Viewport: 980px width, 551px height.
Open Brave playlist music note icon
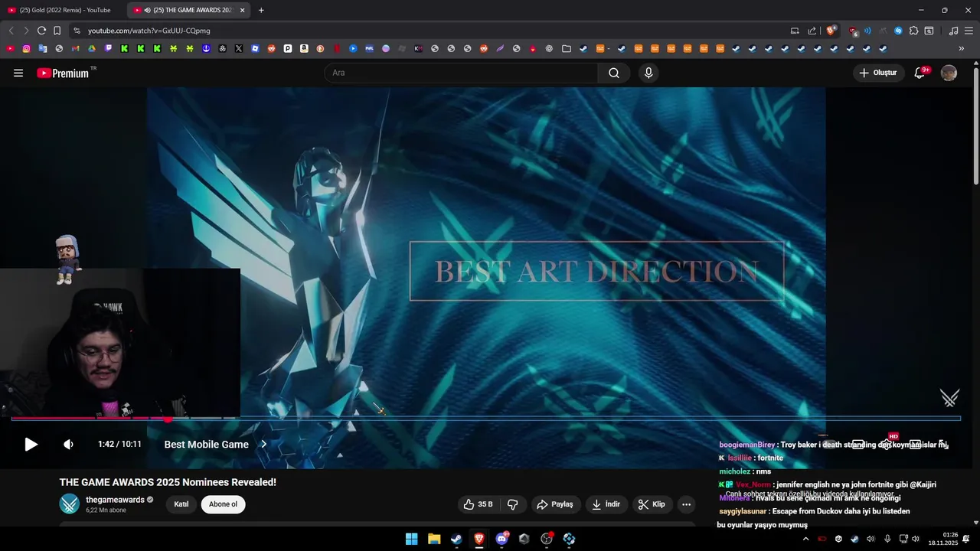tap(953, 31)
